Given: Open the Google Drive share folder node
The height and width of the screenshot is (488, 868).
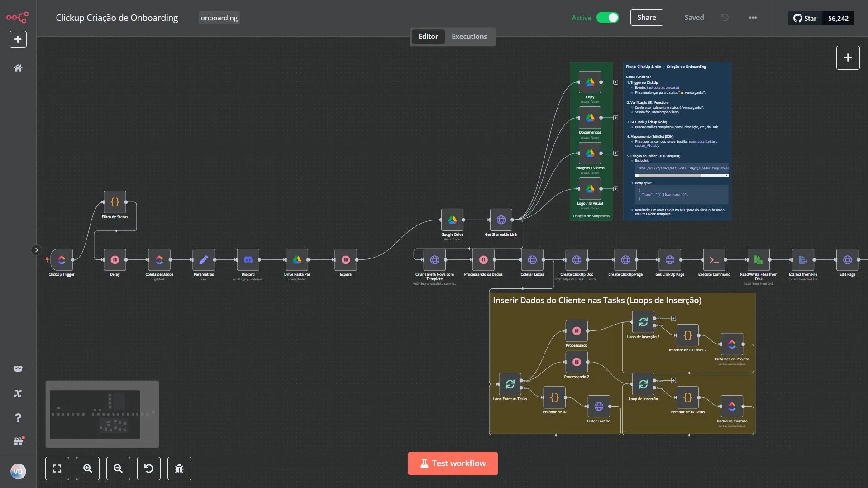Looking at the screenshot, I should pos(452,220).
